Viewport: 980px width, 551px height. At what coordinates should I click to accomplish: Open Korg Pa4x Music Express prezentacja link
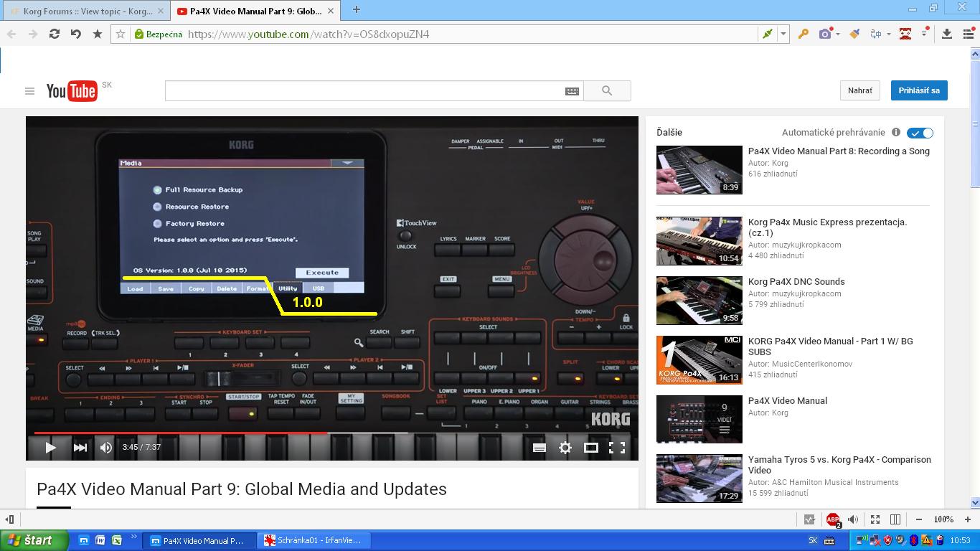pos(827,227)
